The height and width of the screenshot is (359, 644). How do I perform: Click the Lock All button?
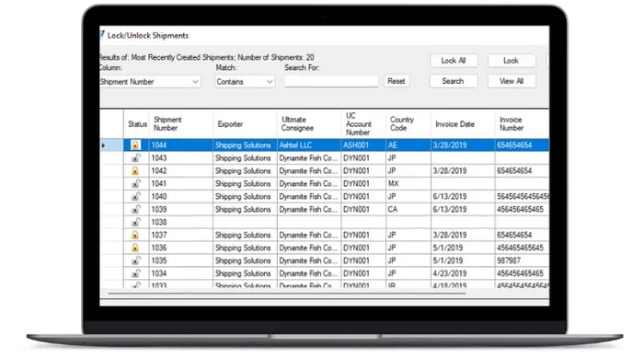click(454, 61)
